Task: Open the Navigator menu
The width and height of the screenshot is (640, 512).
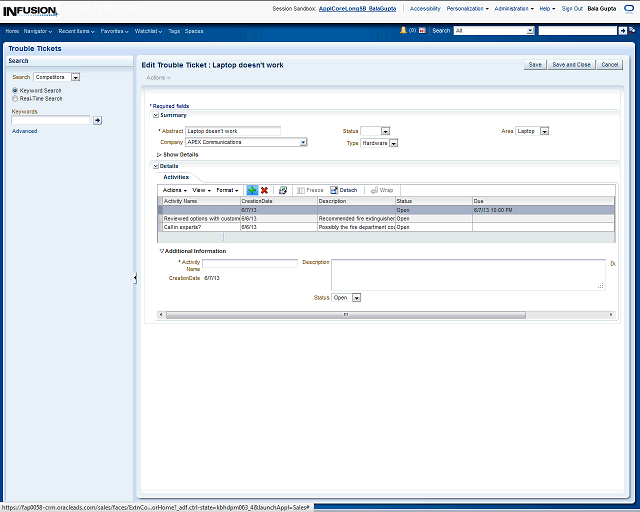Action: pyautogui.click(x=38, y=31)
